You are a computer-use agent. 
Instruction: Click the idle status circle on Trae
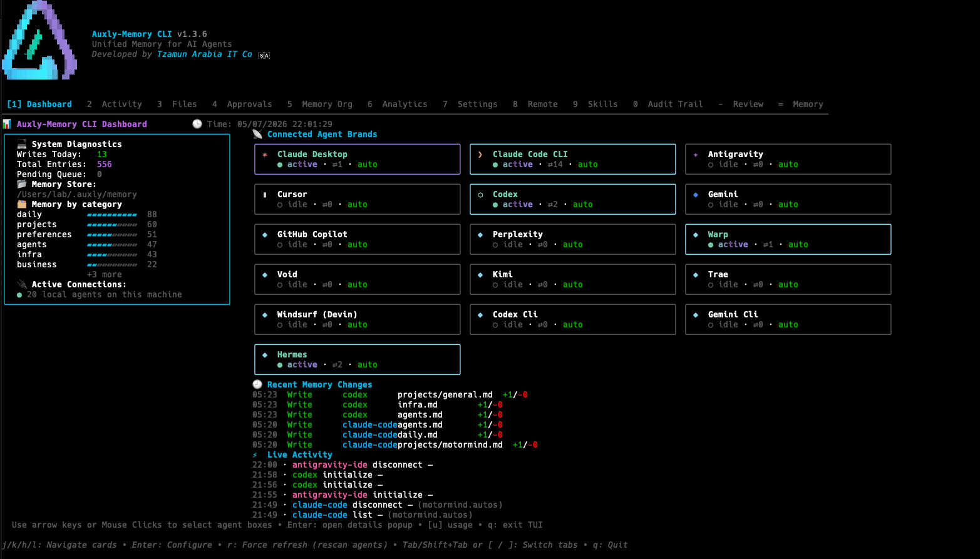click(x=711, y=285)
